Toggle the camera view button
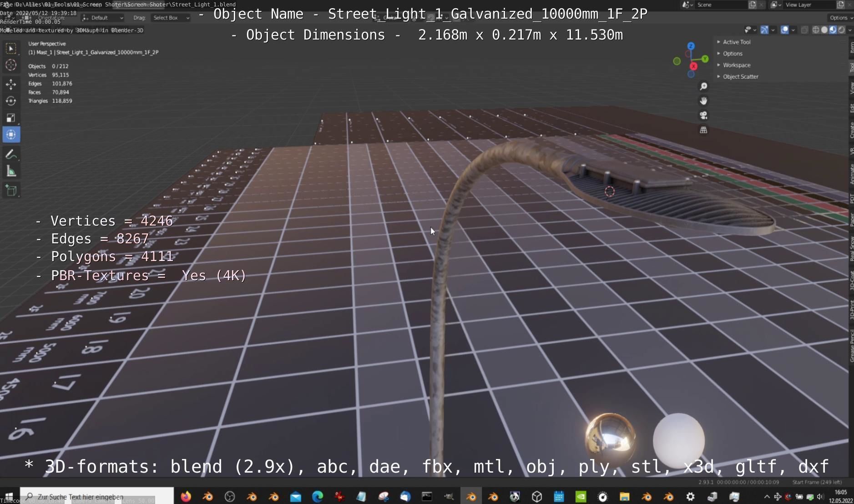Image resolution: width=854 pixels, height=504 pixels. [703, 116]
